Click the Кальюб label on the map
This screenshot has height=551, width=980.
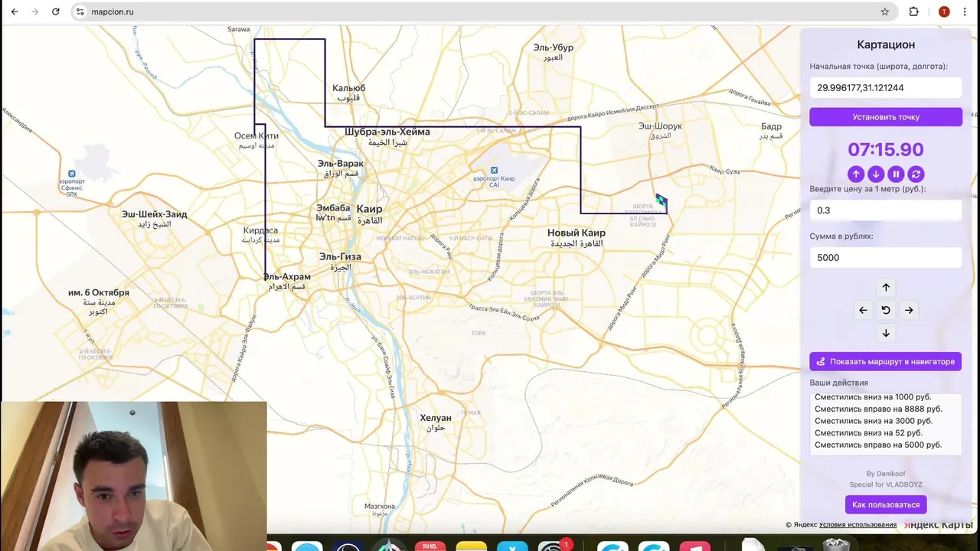point(348,89)
